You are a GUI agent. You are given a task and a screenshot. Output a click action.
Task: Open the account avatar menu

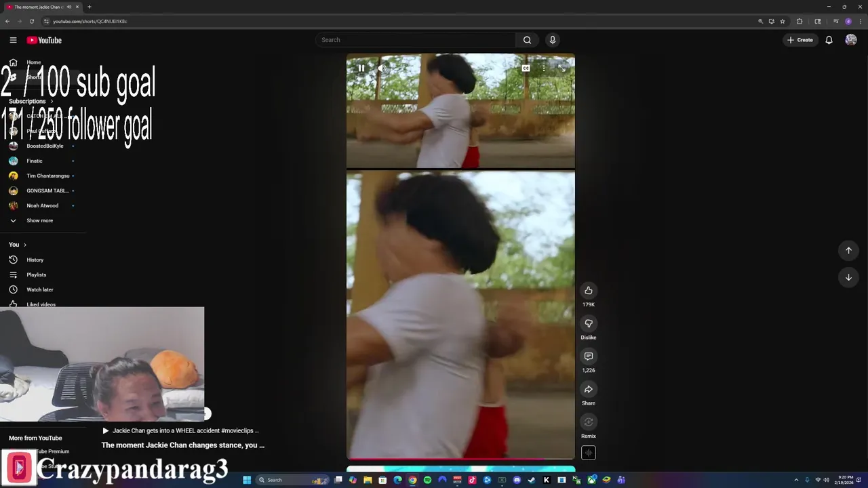850,40
